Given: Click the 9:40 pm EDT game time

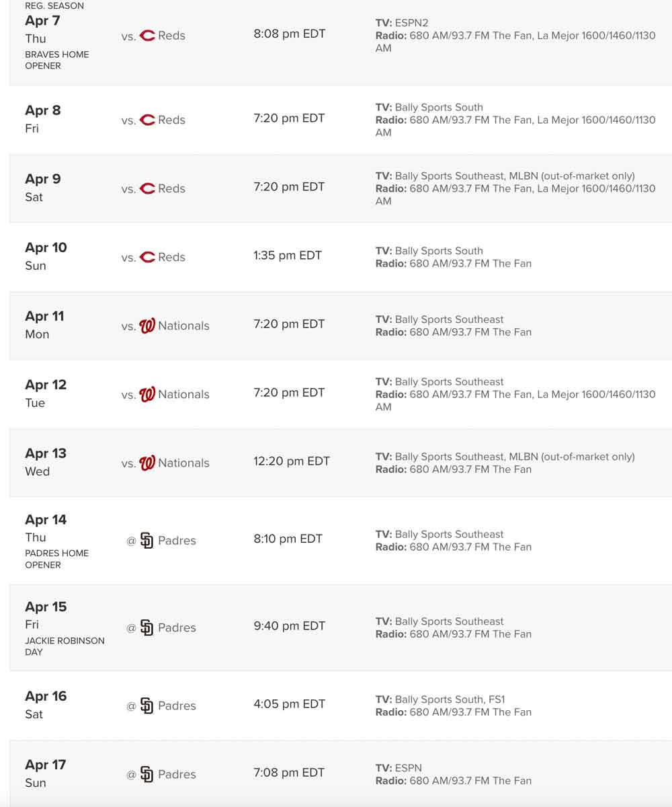Looking at the screenshot, I should (x=289, y=626).
